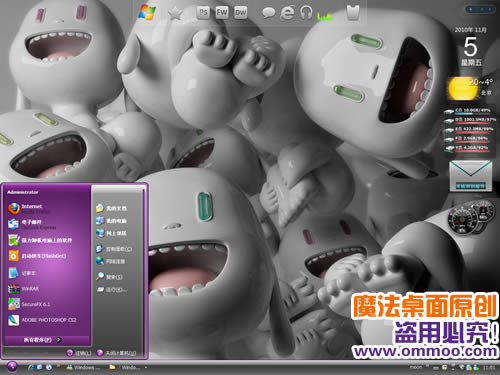This screenshot has width=500, height=375.
Task: Open Photoshop from the PS dock icon
Action: pos(203,13)
